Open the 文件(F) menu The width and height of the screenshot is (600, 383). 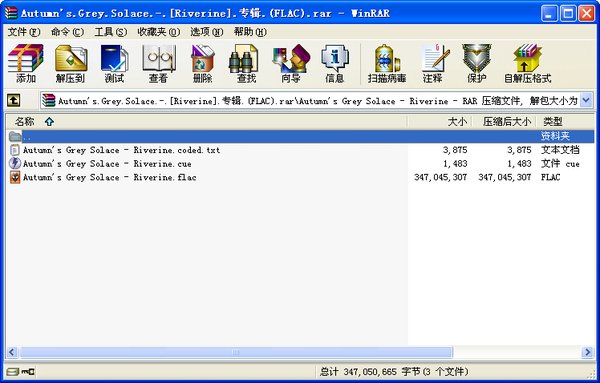(x=24, y=32)
